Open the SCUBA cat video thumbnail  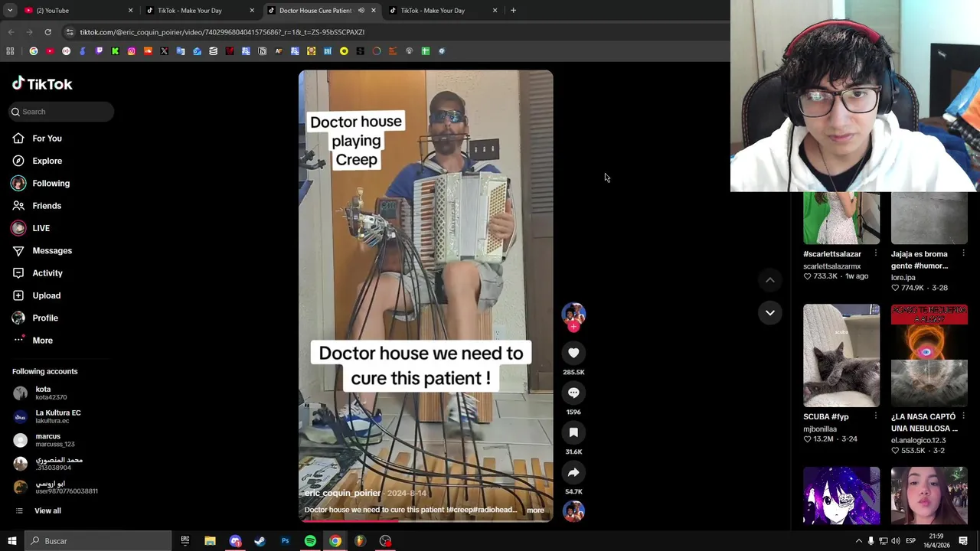841,355
